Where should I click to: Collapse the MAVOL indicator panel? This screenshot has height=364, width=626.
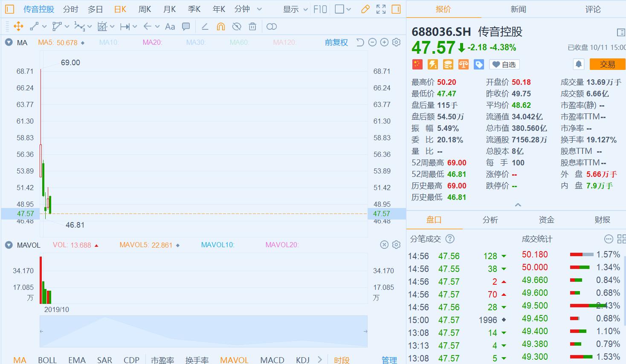tap(8, 245)
